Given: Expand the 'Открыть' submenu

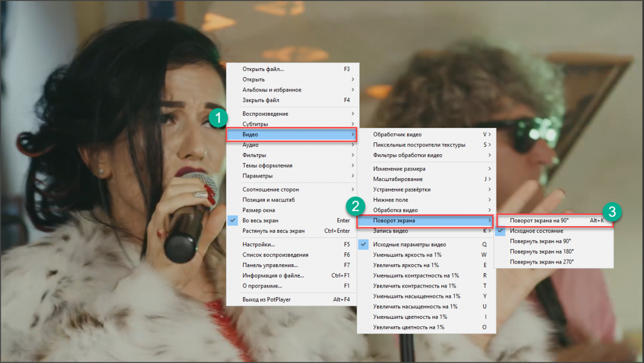Looking at the screenshot, I should point(293,79).
